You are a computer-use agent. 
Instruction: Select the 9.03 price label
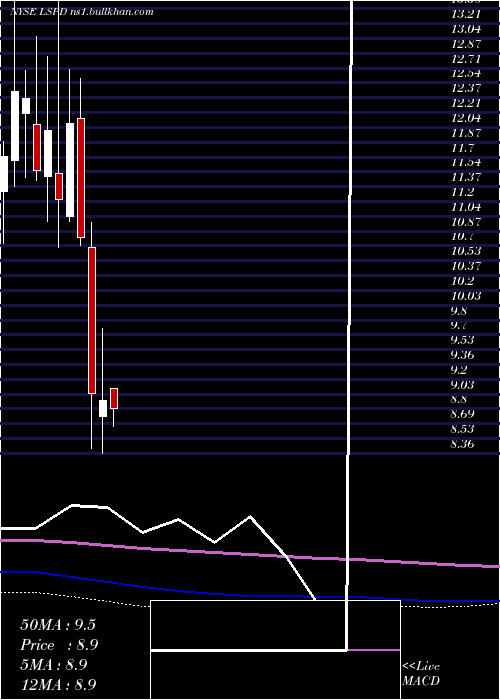tap(464, 384)
